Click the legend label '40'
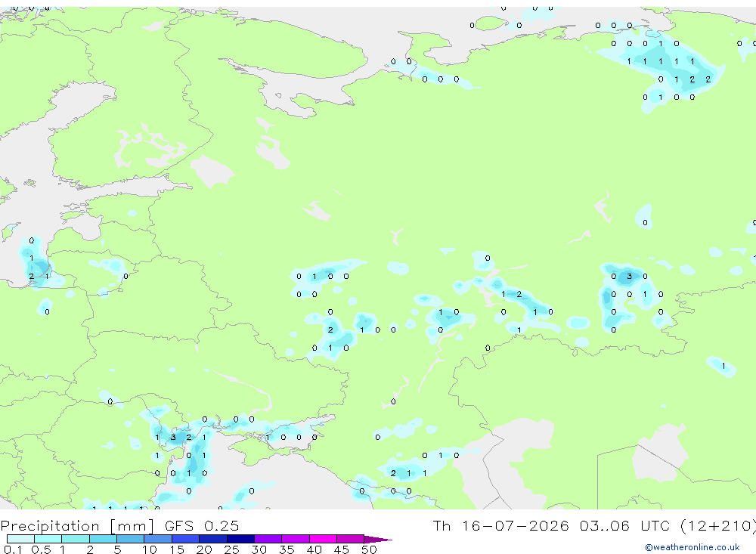The width and height of the screenshot is (756, 554). pyautogui.click(x=314, y=549)
